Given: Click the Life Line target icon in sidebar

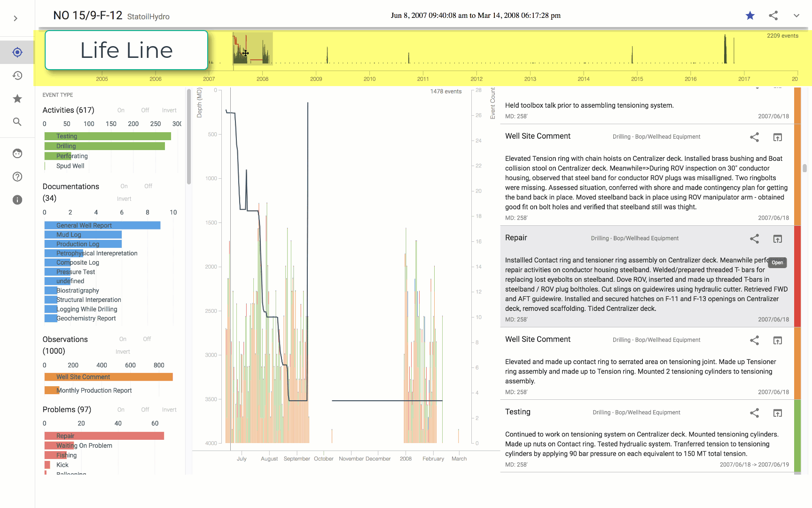Looking at the screenshot, I should [x=17, y=52].
